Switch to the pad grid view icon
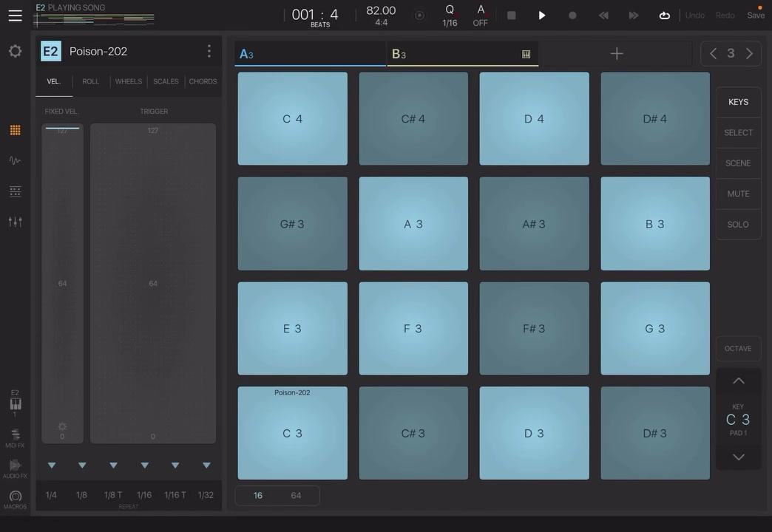This screenshot has width=772, height=532. tap(16, 130)
